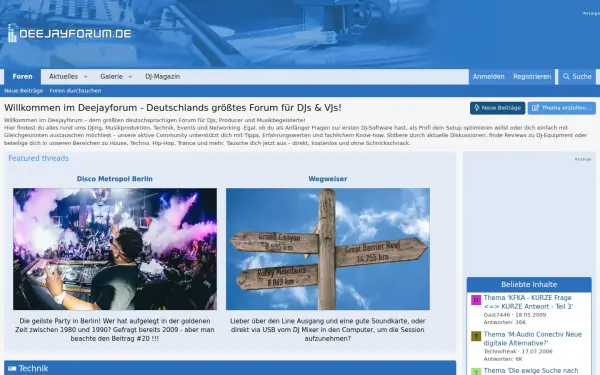Open the olive T avatar beside M-Audio thread
600x375 pixels.
click(476, 336)
